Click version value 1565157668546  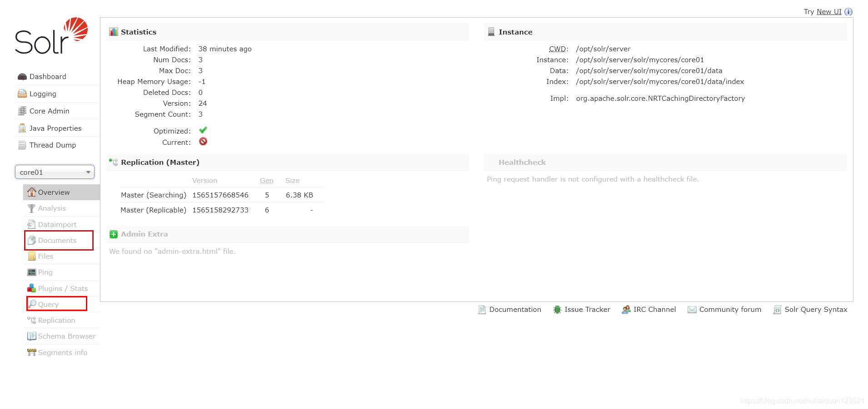pyautogui.click(x=220, y=195)
